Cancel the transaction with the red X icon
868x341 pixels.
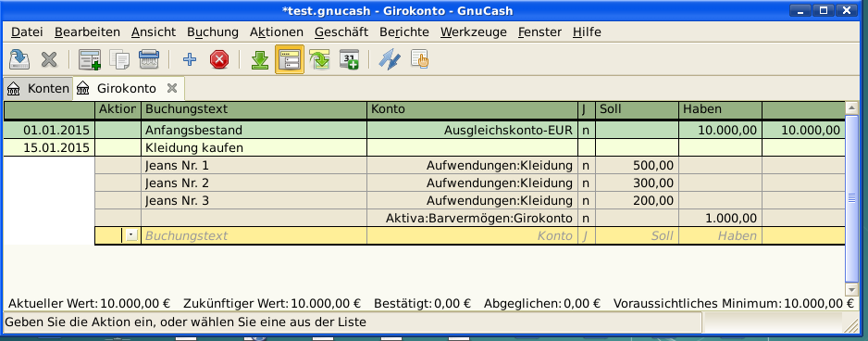(x=219, y=59)
